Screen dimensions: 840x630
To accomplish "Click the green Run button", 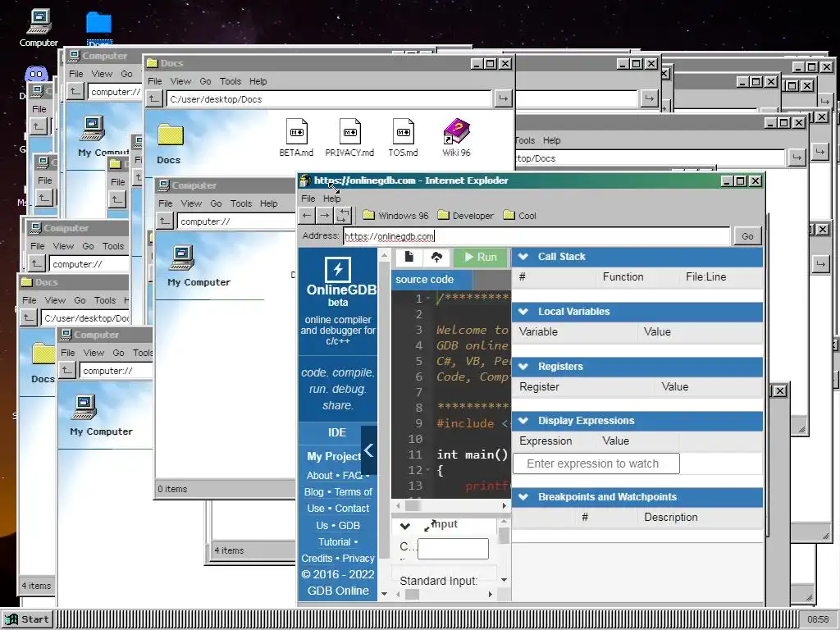I will [481, 257].
